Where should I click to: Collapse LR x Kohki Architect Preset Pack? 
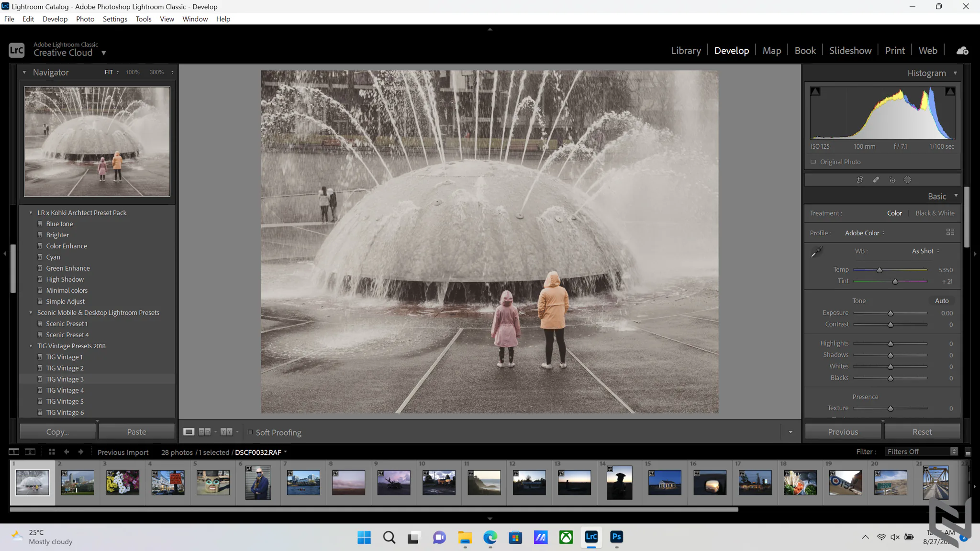[x=31, y=213]
